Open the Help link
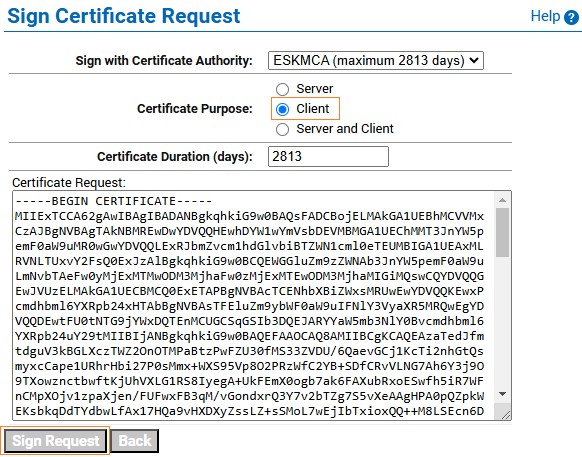 click(x=545, y=16)
